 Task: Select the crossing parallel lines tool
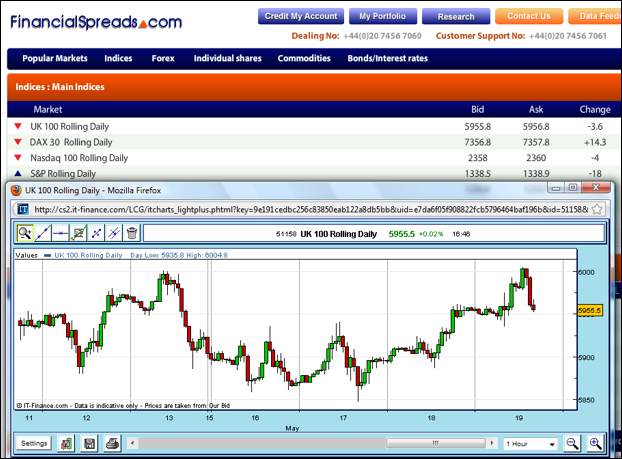click(x=114, y=233)
